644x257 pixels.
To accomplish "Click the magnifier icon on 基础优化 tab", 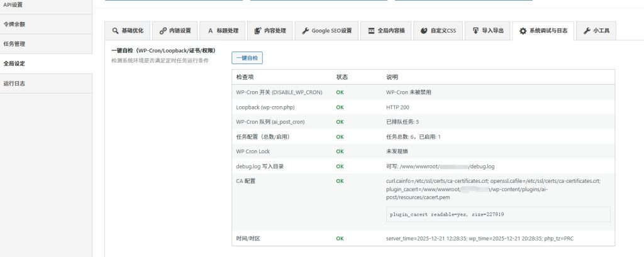I will 114,31.
